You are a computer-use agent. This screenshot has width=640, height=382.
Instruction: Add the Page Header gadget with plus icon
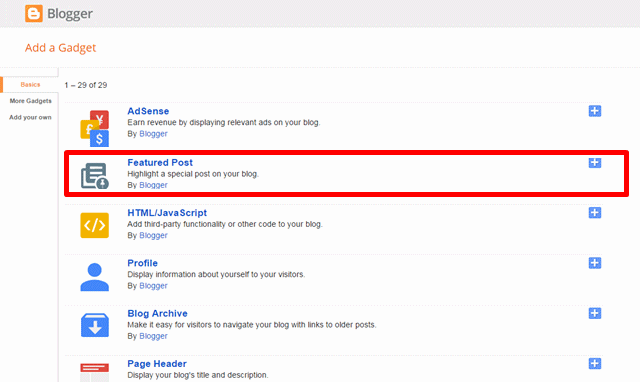[595, 364]
